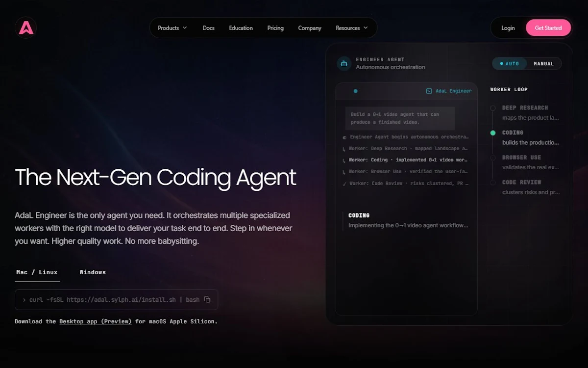Screen dimensions: 588x368
Task: Click the 'Build a 0→1 video agent' prompt
Action: coord(400,118)
